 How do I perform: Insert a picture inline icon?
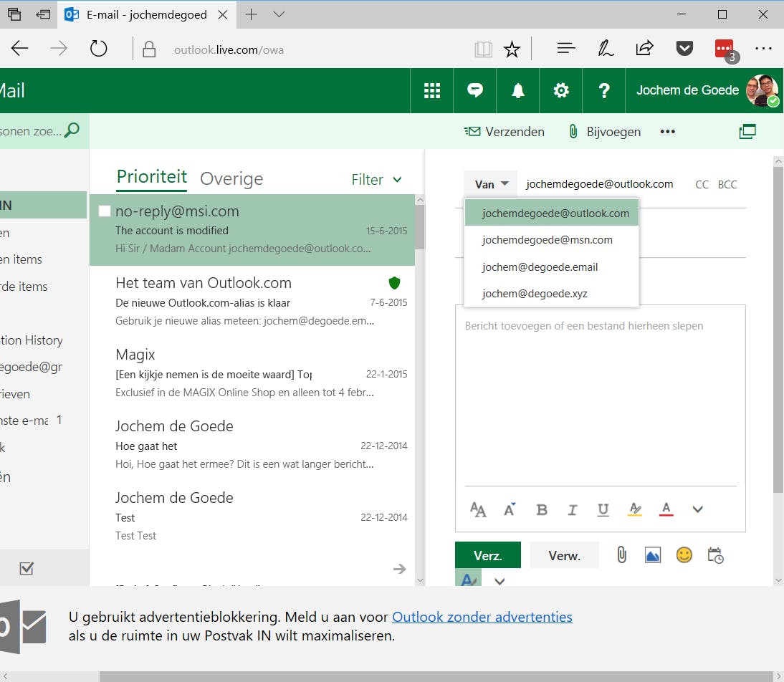[x=653, y=555]
